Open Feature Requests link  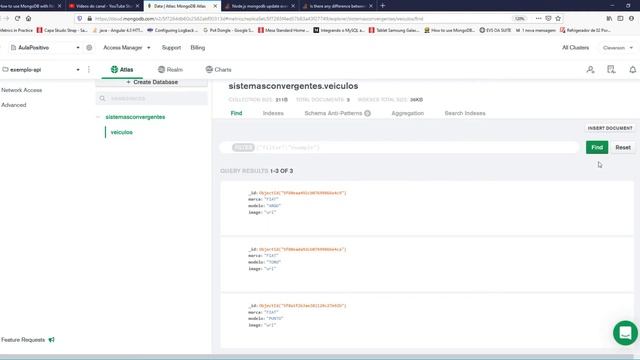click(23, 340)
